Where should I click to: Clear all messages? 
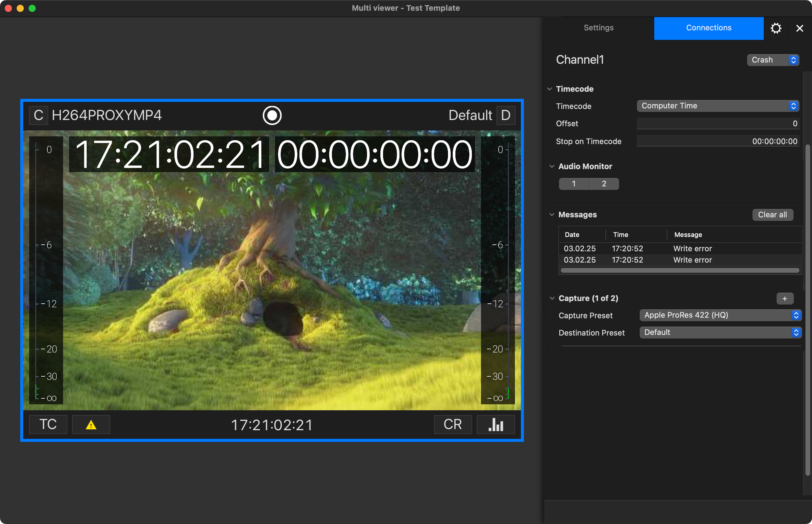coord(772,215)
